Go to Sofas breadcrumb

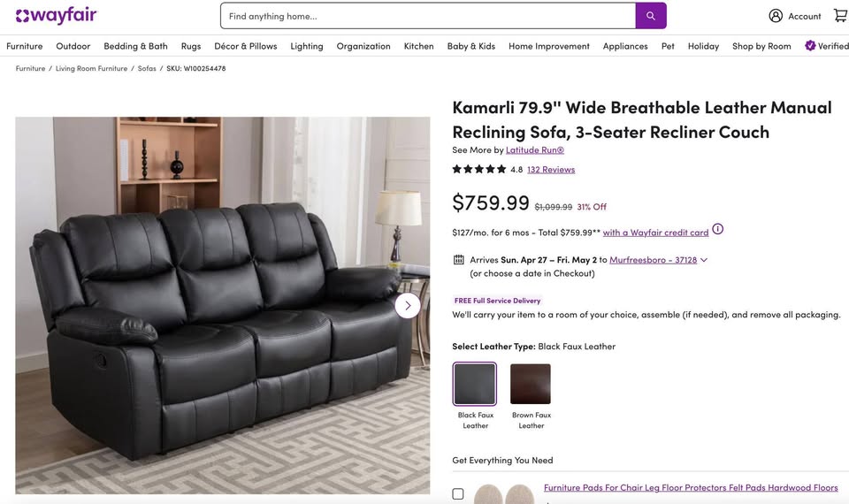[x=147, y=68]
